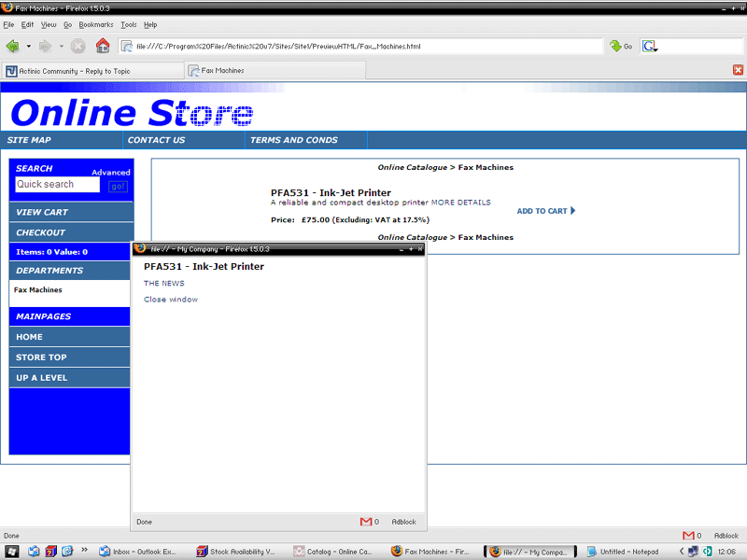Click the Stop loading icon
Viewport: 747px width, 560px height.
(x=78, y=46)
